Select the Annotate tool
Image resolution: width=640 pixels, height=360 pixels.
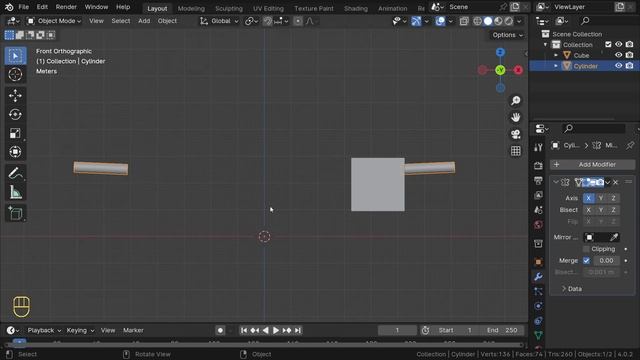(x=16, y=173)
